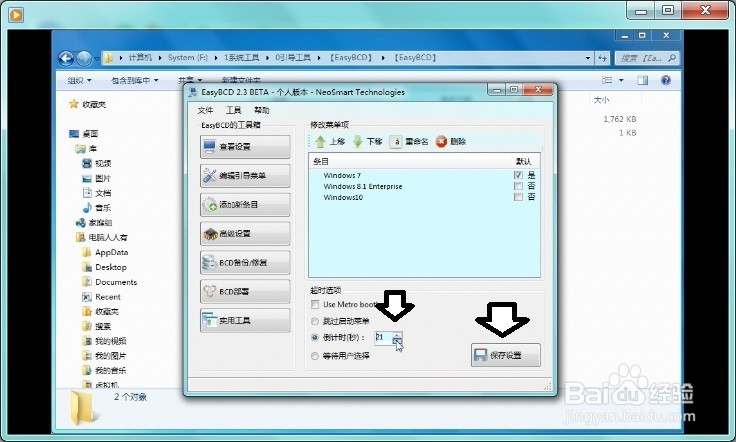Screen dimensions: 736x442
Task: Open the Help menu in EasyBCD
Action: 261,110
